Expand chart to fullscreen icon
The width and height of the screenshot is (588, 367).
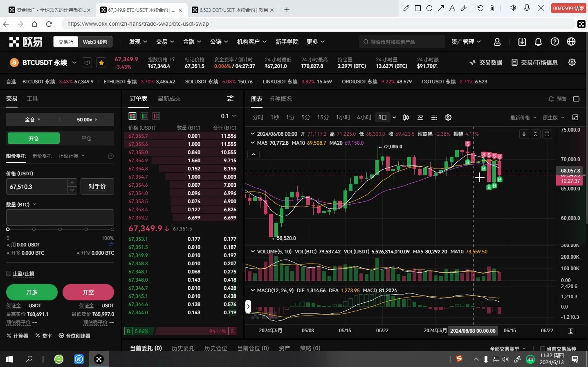coord(575,117)
